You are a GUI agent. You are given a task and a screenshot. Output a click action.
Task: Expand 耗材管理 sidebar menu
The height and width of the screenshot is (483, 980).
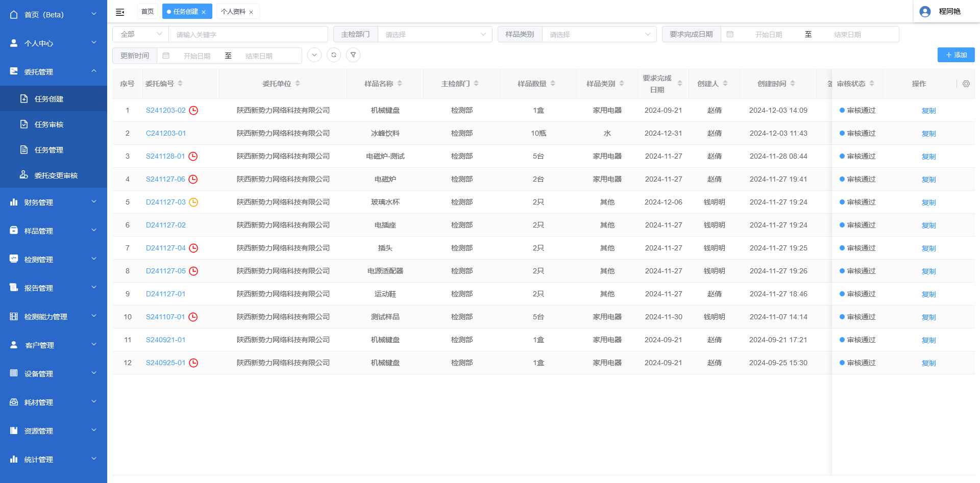pos(54,402)
